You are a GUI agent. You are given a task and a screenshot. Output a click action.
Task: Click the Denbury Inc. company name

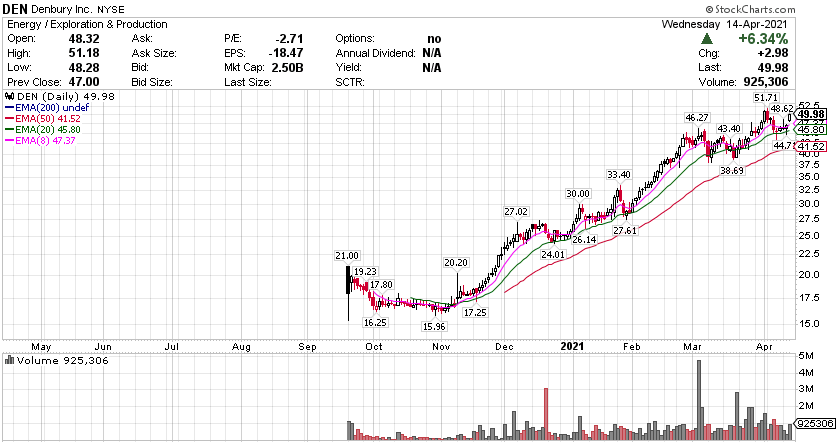62,10
